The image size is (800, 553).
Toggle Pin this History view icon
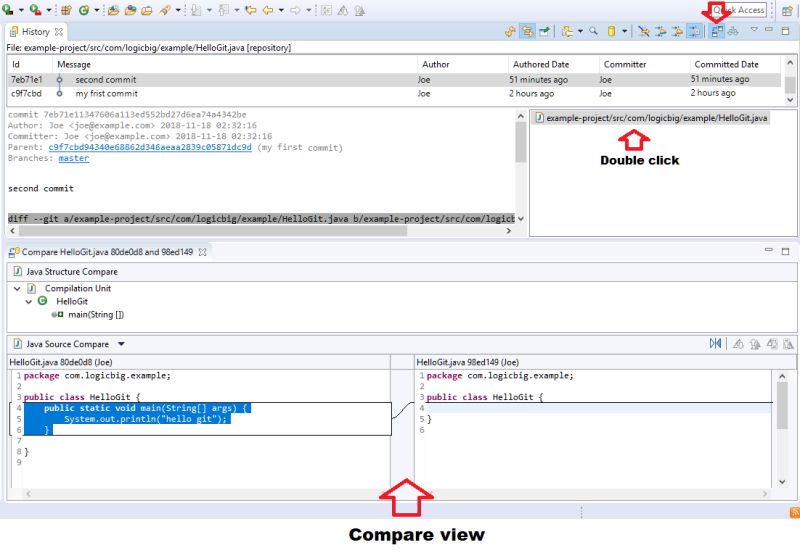544,32
